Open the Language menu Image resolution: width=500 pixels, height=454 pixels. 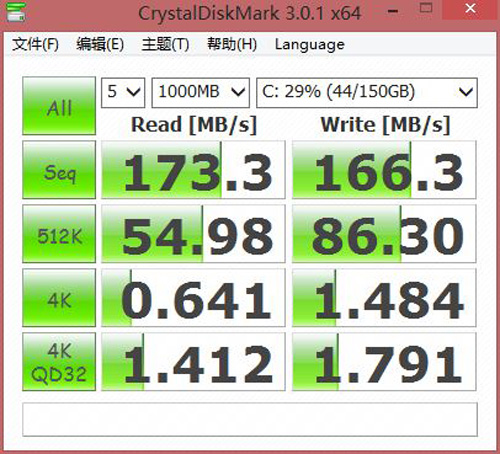point(310,44)
